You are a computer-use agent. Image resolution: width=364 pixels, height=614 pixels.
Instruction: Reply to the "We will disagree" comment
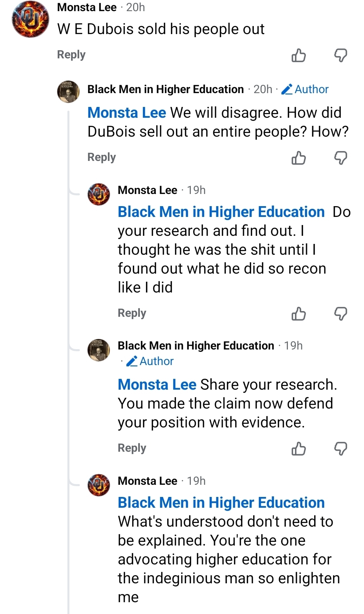point(101,157)
